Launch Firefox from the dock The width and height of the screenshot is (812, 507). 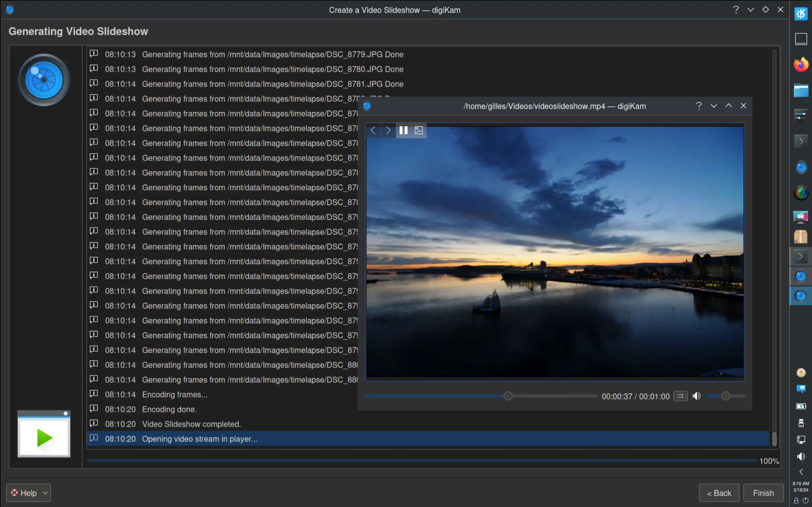coord(801,64)
